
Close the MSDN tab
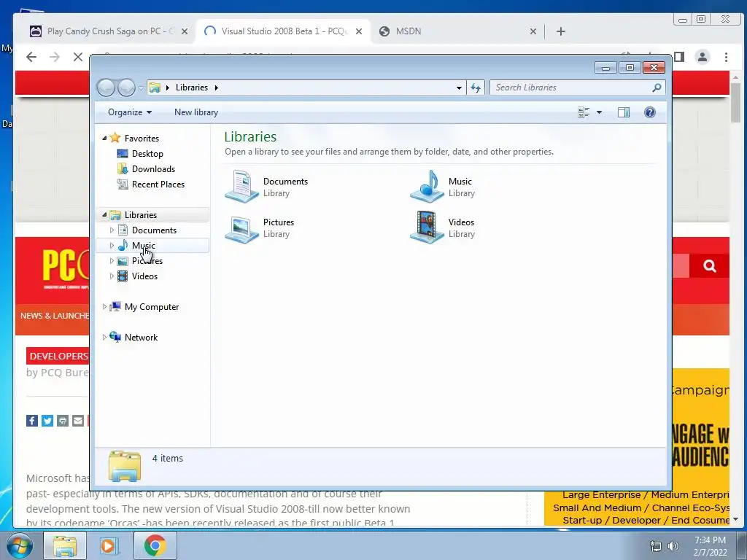coord(533,31)
